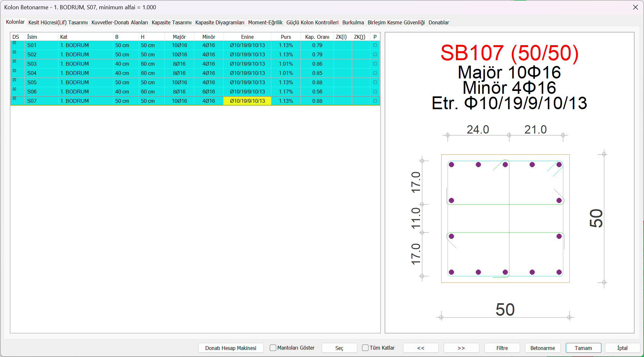Select column row S06
This screenshot has width=644, height=357.
click(195, 92)
